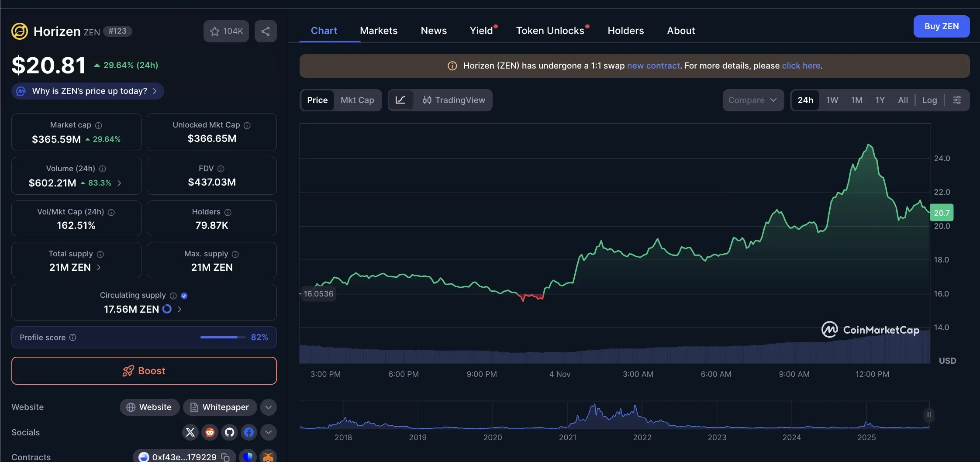Image resolution: width=980 pixels, height=462 pixels.
Task: Copy the contract address icon
Action: 225,457
